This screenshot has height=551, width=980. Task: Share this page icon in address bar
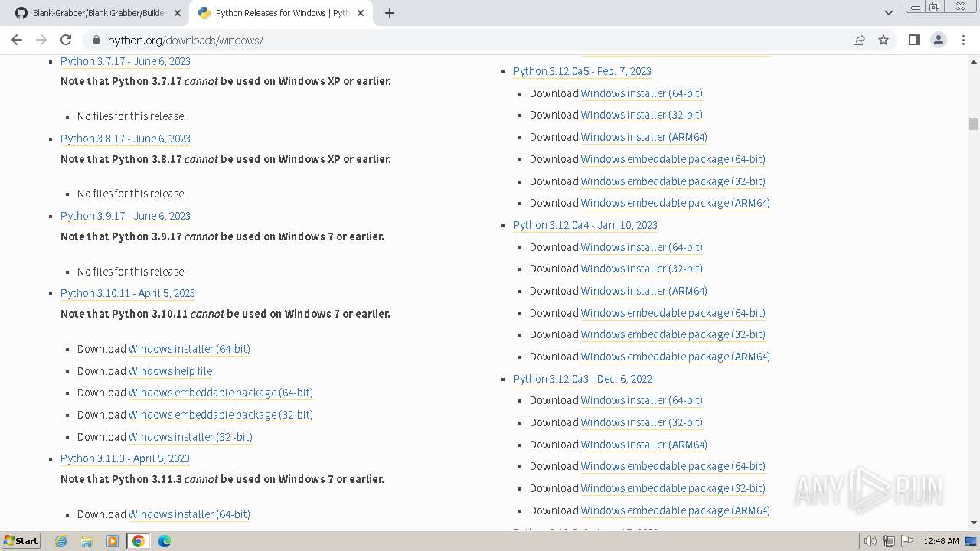point(859,40)
